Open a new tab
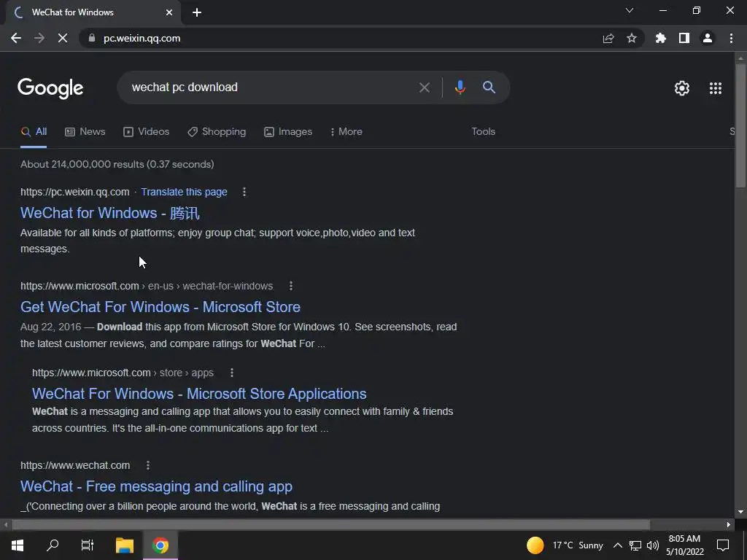Image resolution: width=747 pixels, height=560 pixels. (197, 12)
